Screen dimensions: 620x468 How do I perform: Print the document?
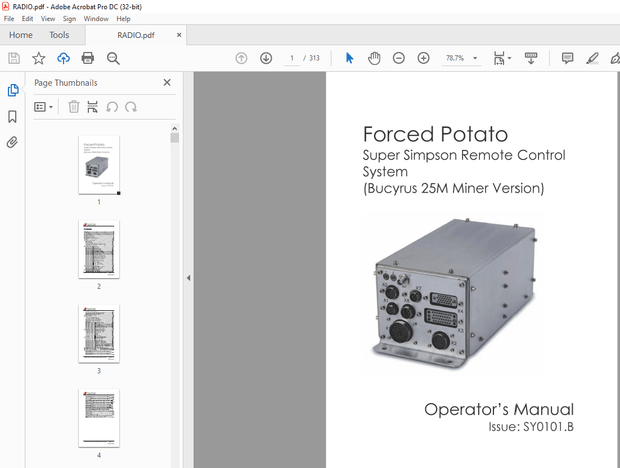point(87,58)
